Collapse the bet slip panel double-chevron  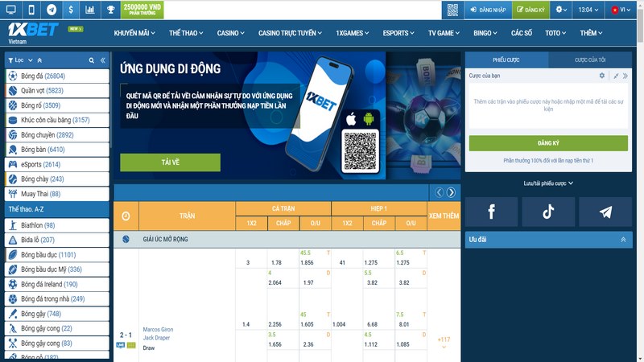click(x=628, y=76)
